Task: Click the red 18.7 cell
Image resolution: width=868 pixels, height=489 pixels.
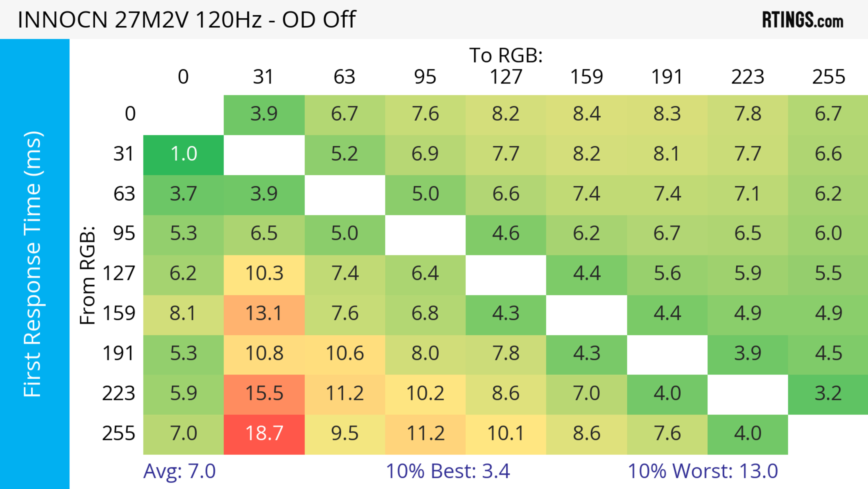Action: point(264,434)
